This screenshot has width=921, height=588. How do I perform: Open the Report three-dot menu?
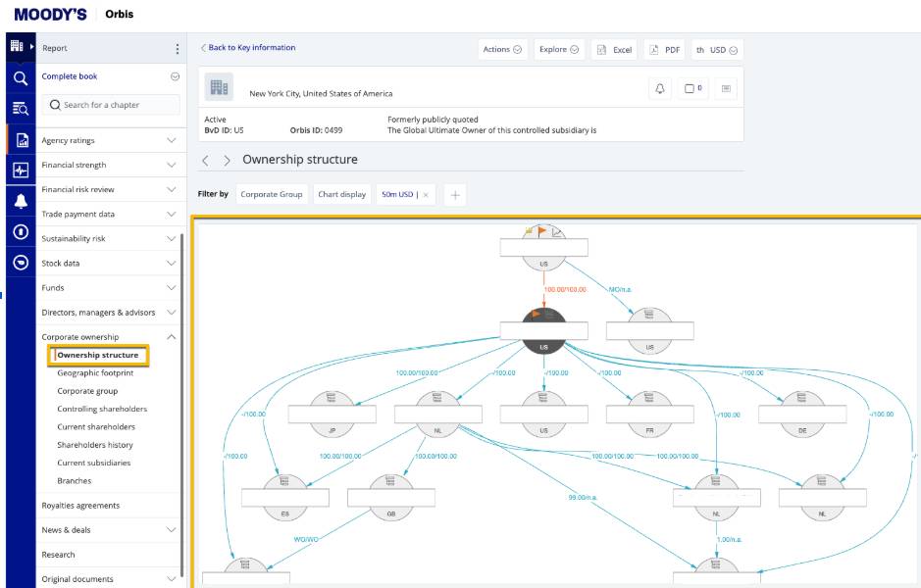(x=178, y=49)
